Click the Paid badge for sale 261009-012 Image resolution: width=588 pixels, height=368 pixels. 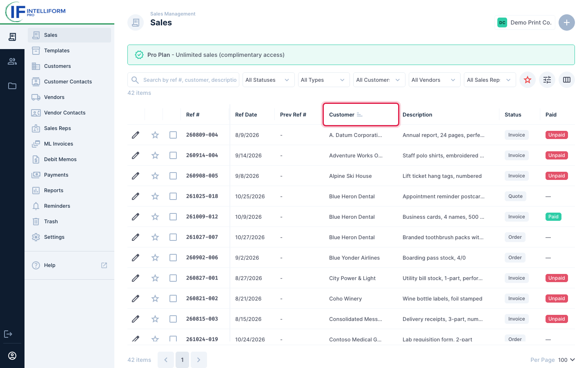(553, 217)
